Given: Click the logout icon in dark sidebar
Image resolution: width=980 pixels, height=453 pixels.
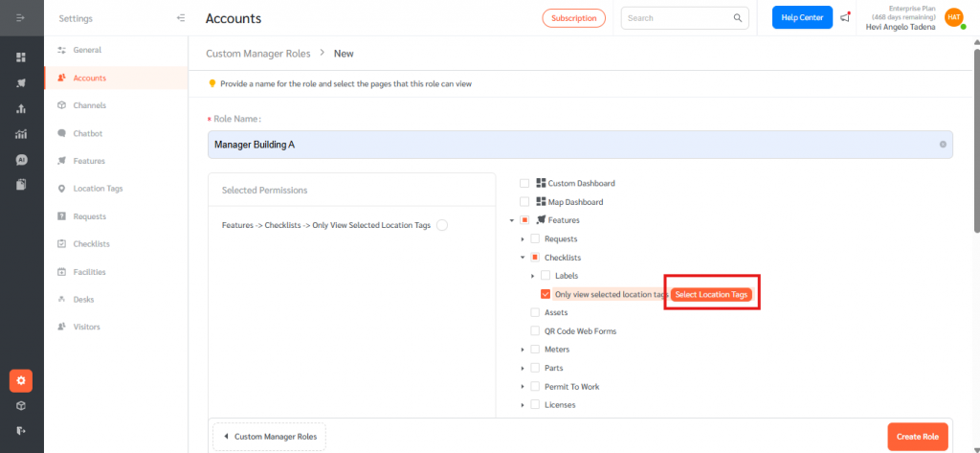Looking at the screenshot, I should (x=21, y=431).
